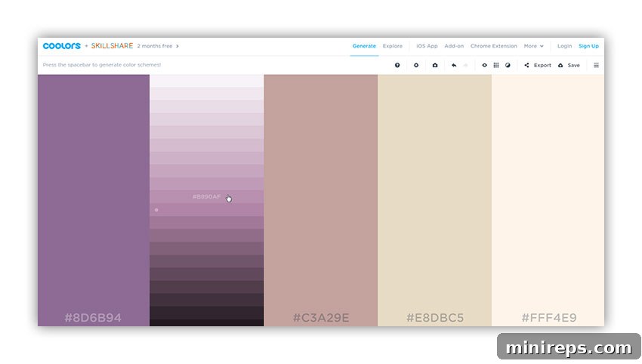Image resolution: width=642 pixels, height=364 pixels.
Task: Click the '2 months free' arrow
Action: [x=177, y=46]
